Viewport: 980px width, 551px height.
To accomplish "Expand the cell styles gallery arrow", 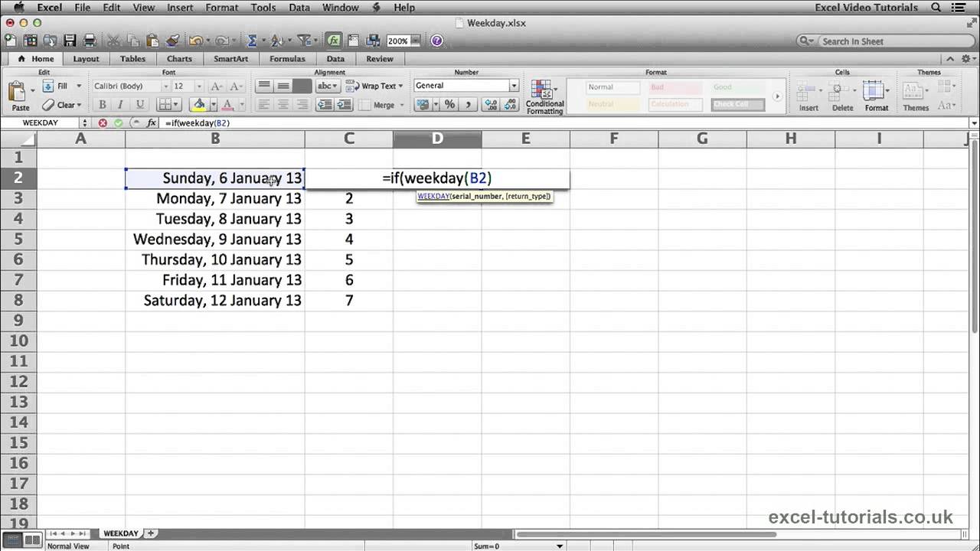I will [777, 96].
